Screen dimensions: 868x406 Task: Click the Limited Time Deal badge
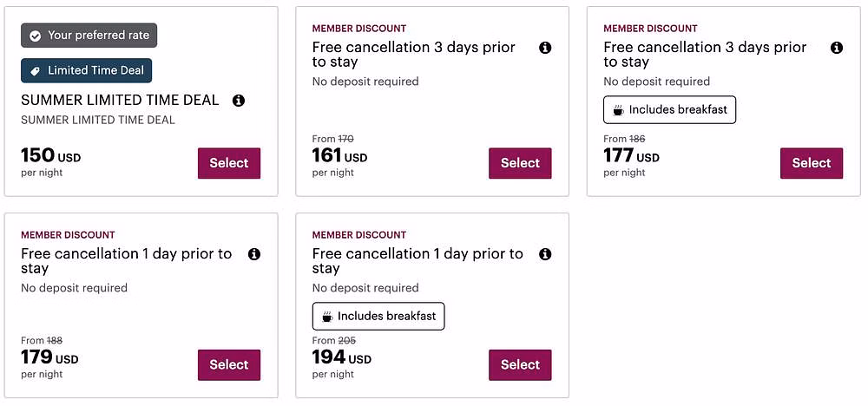point(86,71)
